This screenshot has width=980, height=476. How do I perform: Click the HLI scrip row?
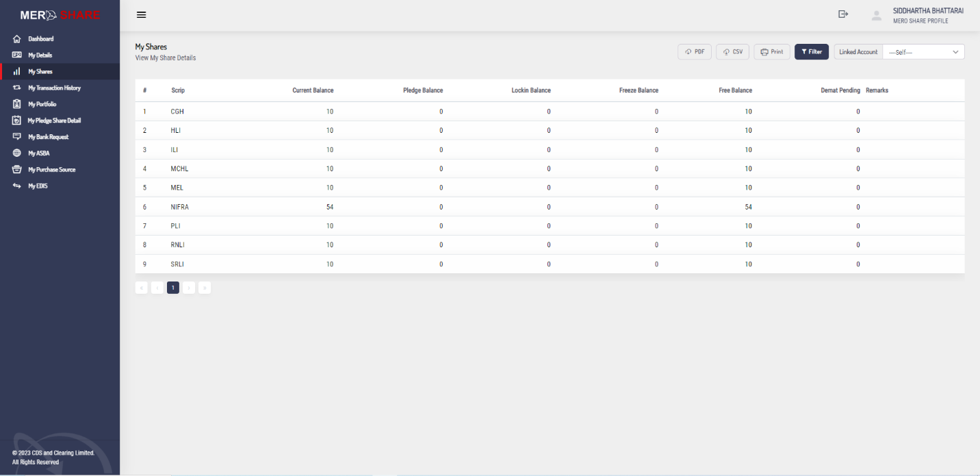click(550, 131)
